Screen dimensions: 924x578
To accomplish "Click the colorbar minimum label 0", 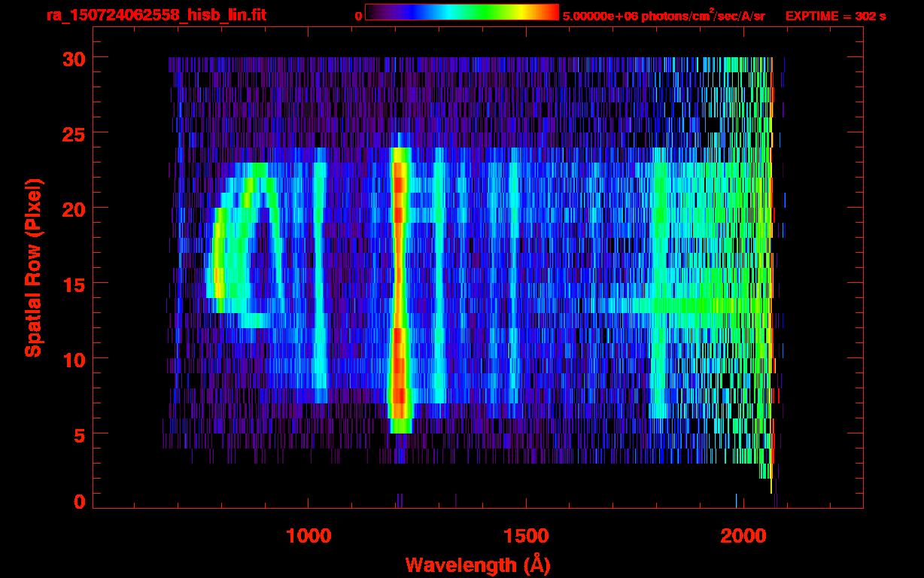I will point(358,15).
